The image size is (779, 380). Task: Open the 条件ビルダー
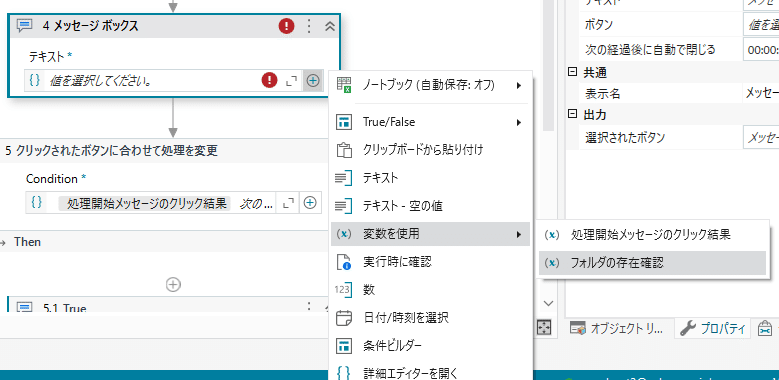tap(431, 345)
